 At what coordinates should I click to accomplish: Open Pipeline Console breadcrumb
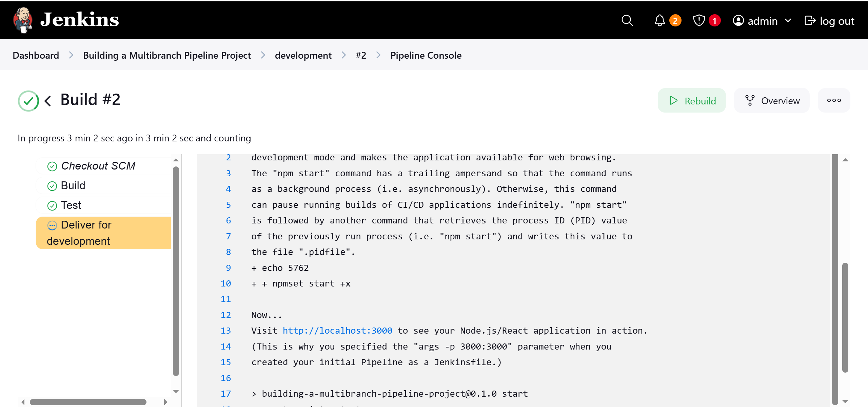point(426,55)
